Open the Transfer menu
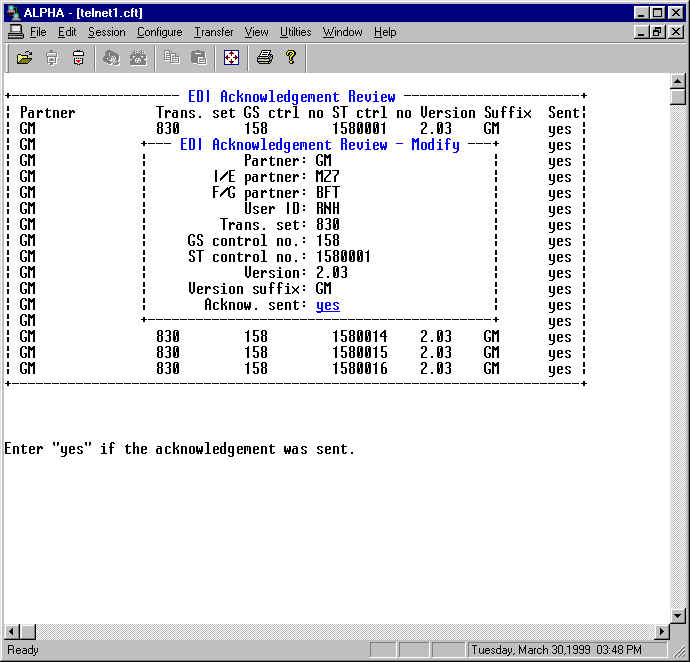Screen dimensions: 690x662 [x=213, y=32]
